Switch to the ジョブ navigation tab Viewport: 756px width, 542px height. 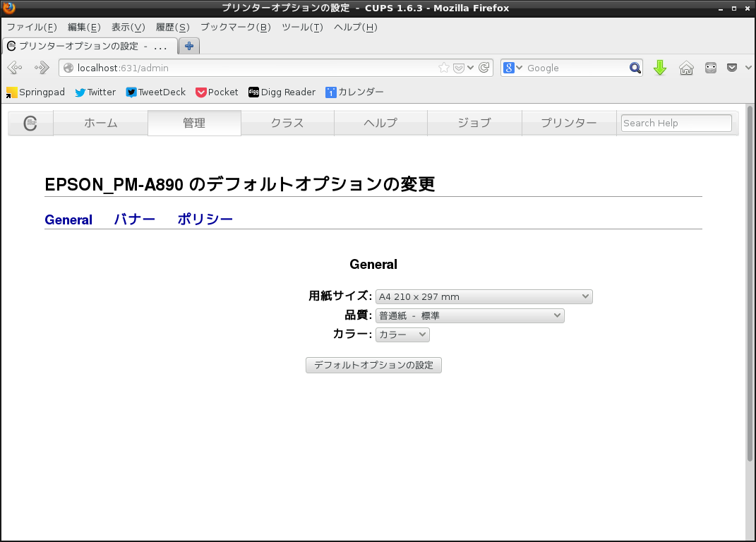pyautogui.click(x=474, y=124)
